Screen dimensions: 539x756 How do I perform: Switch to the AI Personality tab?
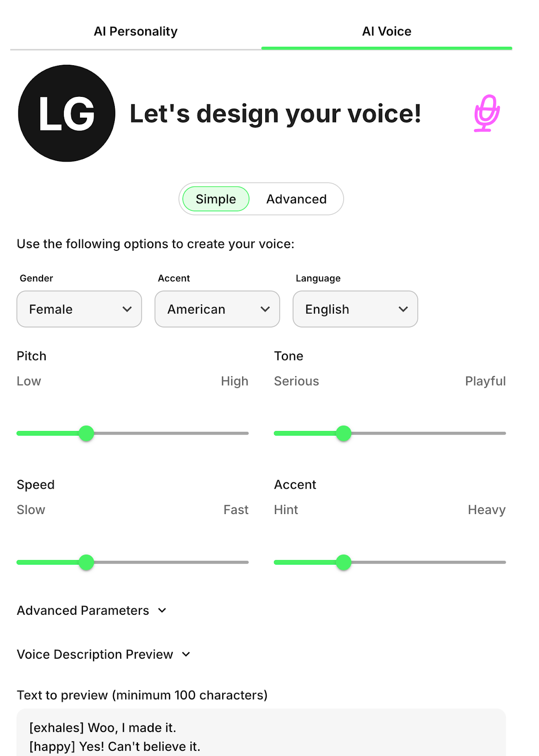[x=136, y=31]
